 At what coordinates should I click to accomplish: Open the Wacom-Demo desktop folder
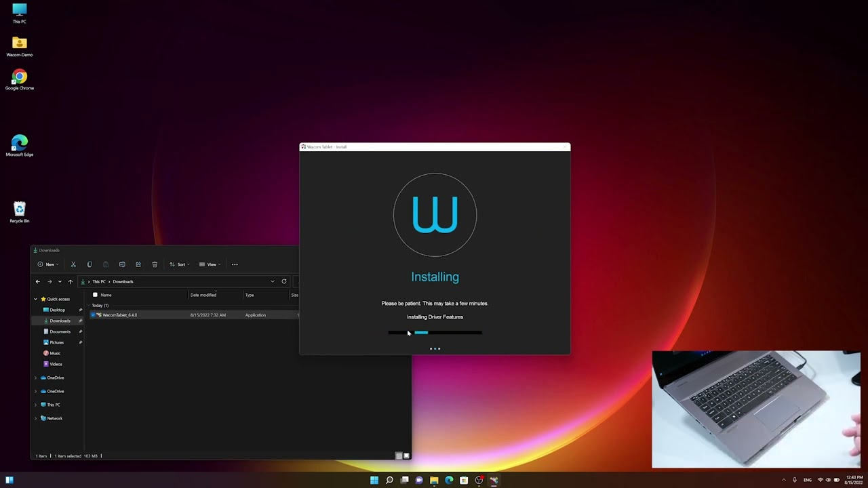coord(19,47)
